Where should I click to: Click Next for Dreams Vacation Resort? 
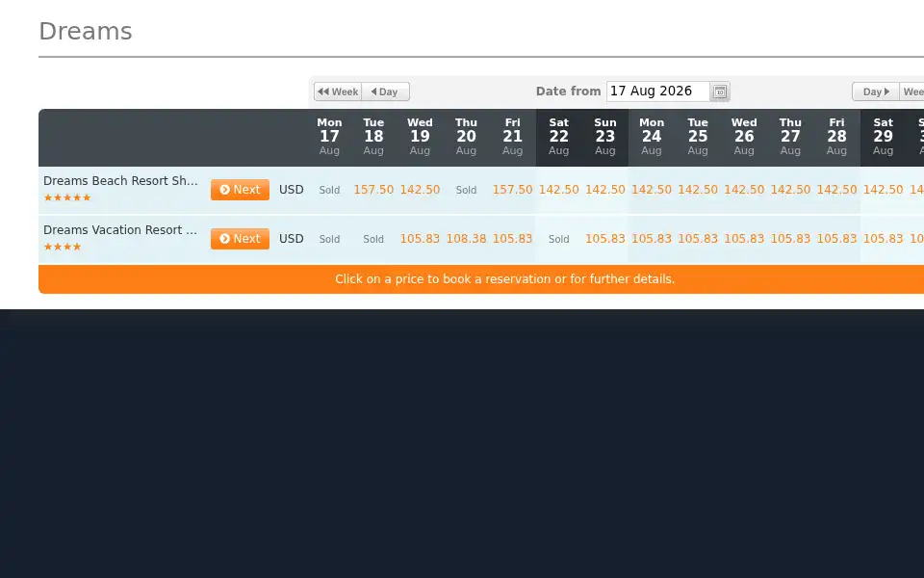pyautogui.click(x=240, y=238)
